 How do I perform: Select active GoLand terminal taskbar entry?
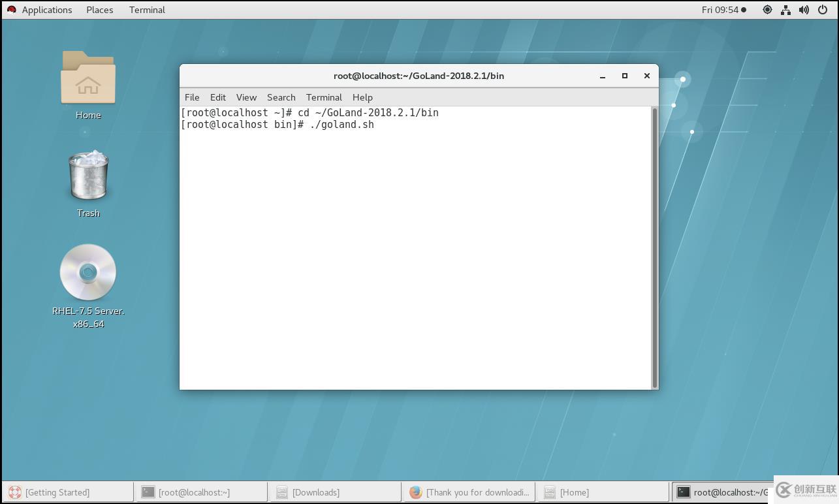(x=723, y=492)
